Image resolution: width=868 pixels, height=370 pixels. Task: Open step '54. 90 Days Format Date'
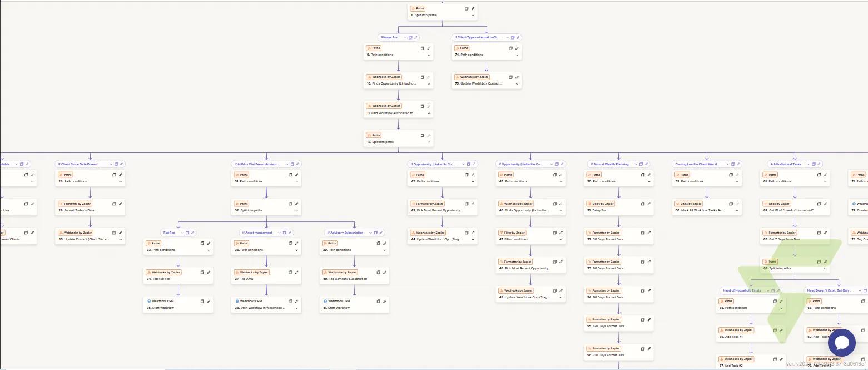point(619,294)
